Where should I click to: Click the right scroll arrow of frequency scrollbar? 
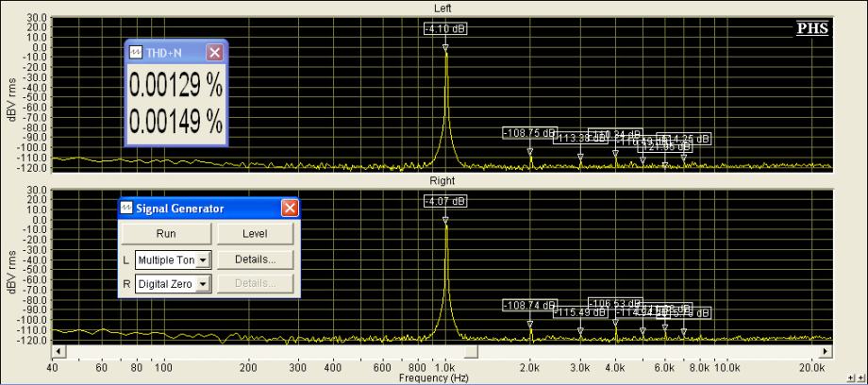click(x=826, y=351)
